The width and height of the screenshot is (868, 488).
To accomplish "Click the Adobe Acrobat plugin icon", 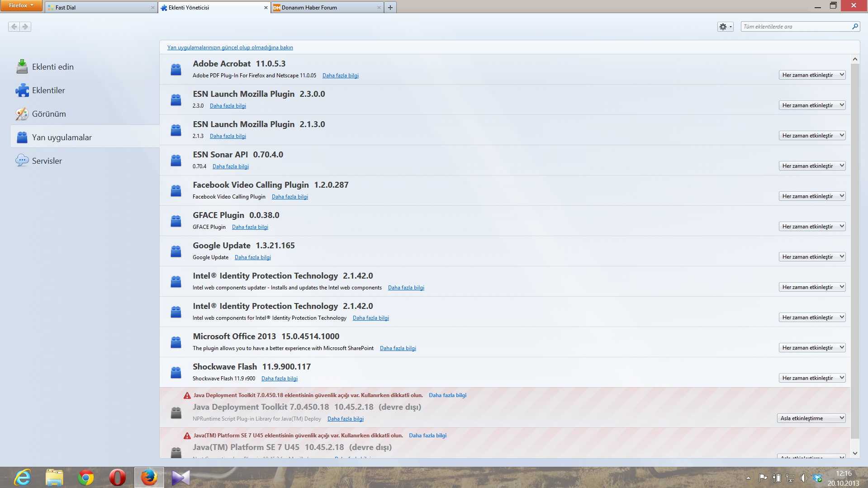I will point(176,69).
